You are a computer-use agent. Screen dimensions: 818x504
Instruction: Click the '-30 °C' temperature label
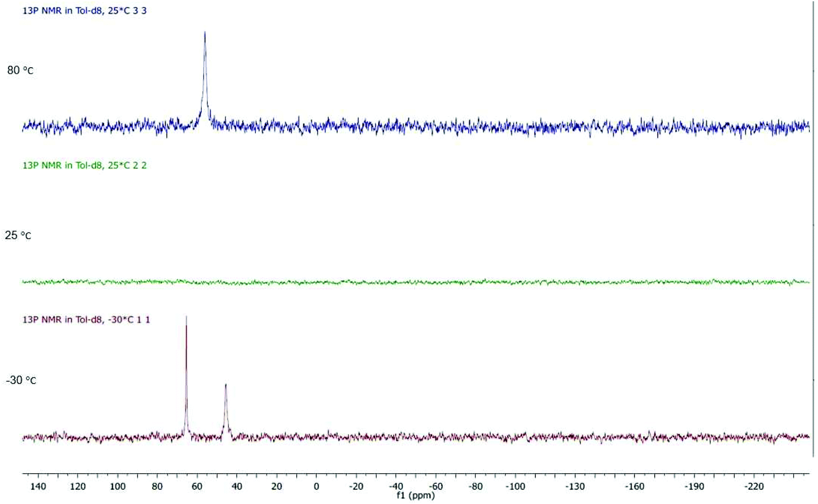pos(21,380)
